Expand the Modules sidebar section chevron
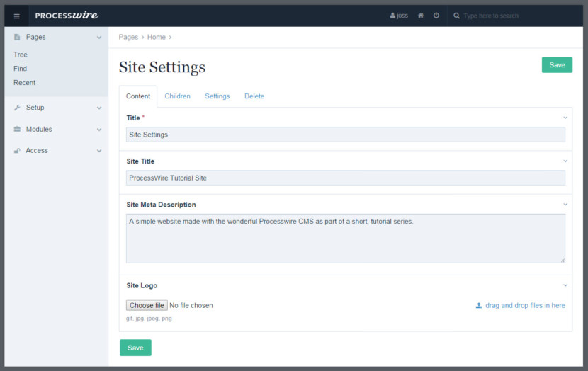 pyautogui.click(x=99, y=130)
